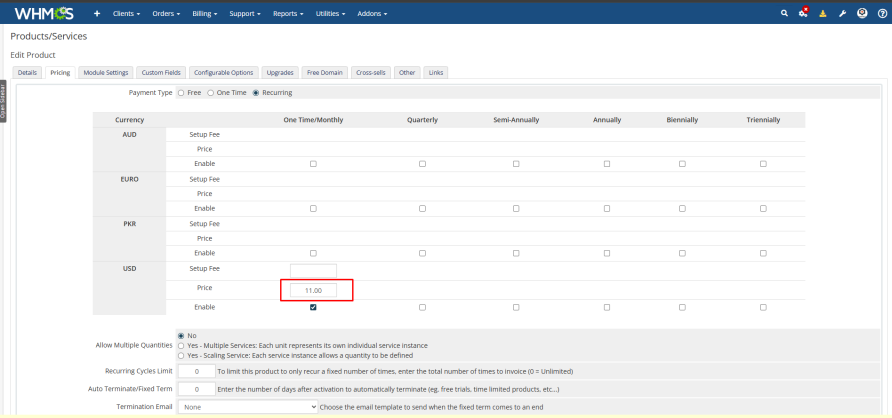Open the wrench configuration icon
Viewport: 892px width, 418px height.
pyautogui.click(x=842, y=14)
